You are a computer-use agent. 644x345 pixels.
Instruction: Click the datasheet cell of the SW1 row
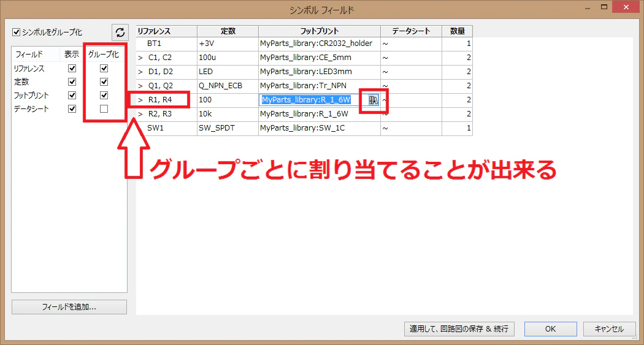coord(411,128)
